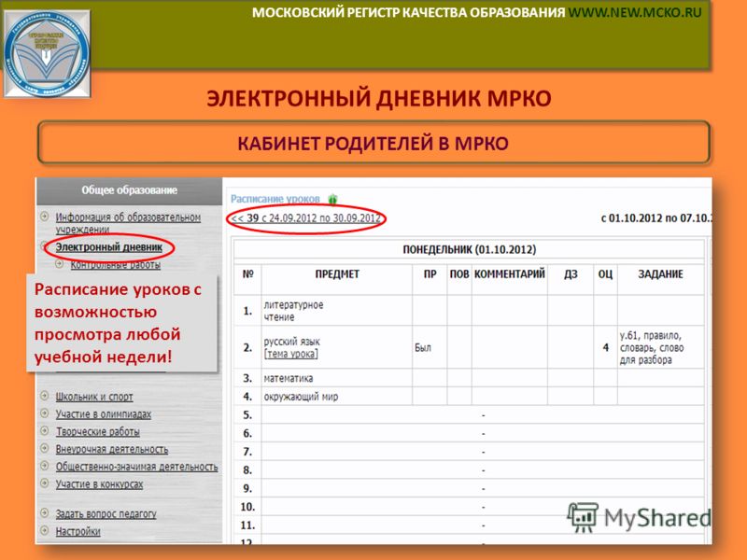Click the Расписание уроков heading link

pos(275,199)
